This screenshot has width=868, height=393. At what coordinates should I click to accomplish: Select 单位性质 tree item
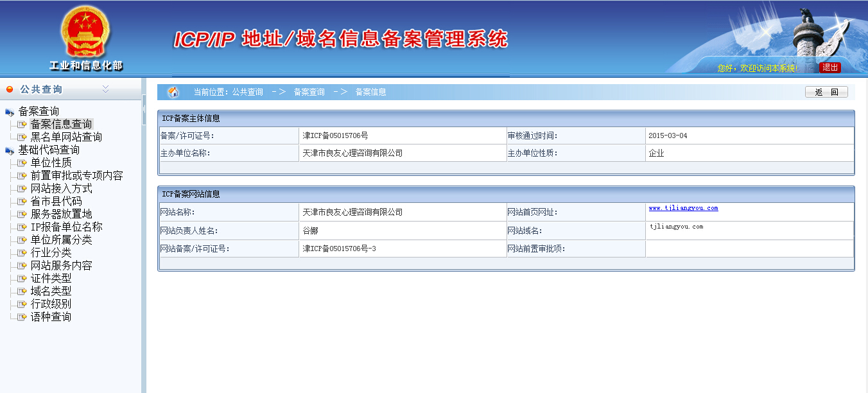tap(51, 162)
